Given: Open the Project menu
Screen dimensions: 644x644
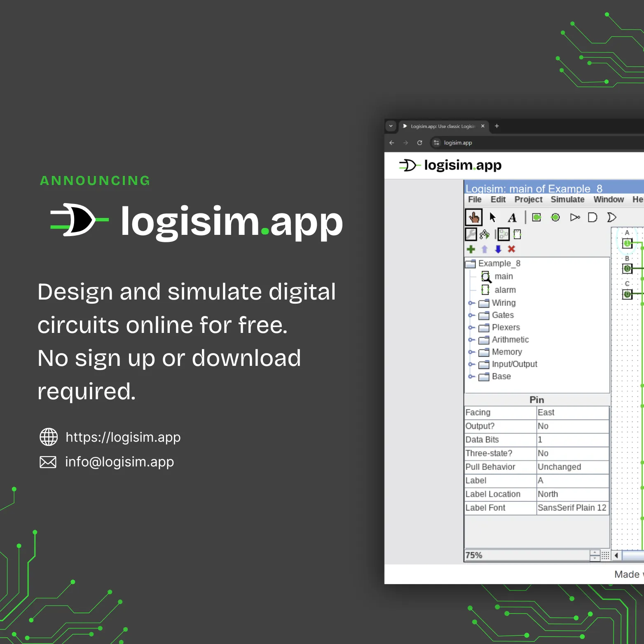Looking at the screenshot, I should [528, 199].
